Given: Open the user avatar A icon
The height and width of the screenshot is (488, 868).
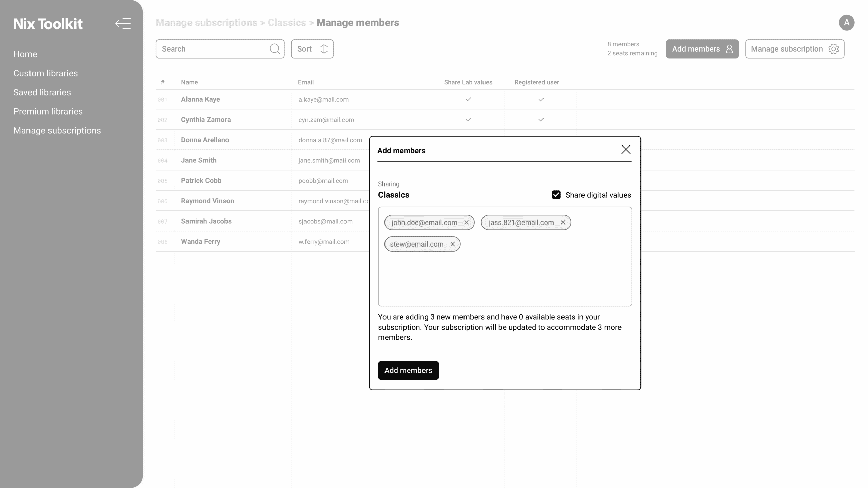Looking at the screenshot, I should click(x=846, y=23).
